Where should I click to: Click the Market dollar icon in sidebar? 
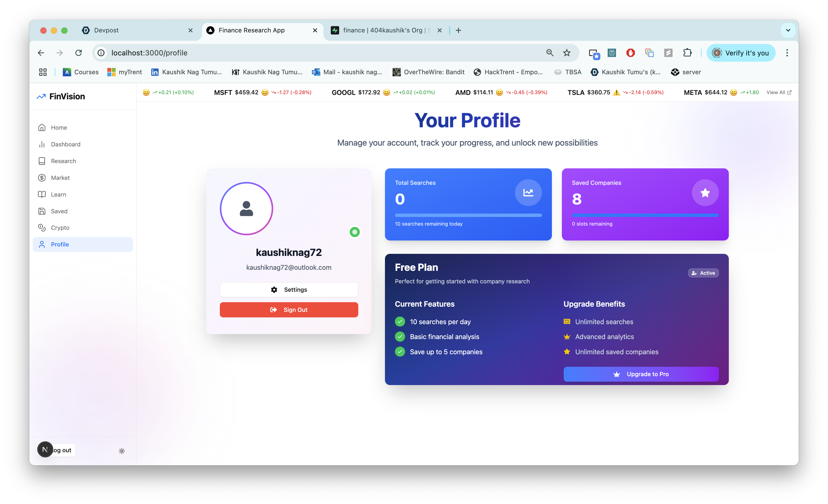coord(42,177)
